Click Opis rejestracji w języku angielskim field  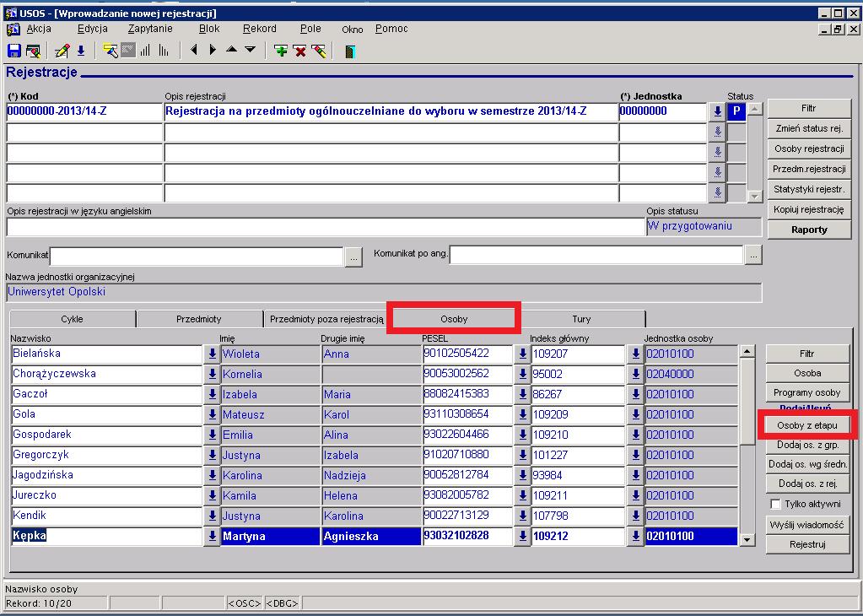[x=326, y=227]
